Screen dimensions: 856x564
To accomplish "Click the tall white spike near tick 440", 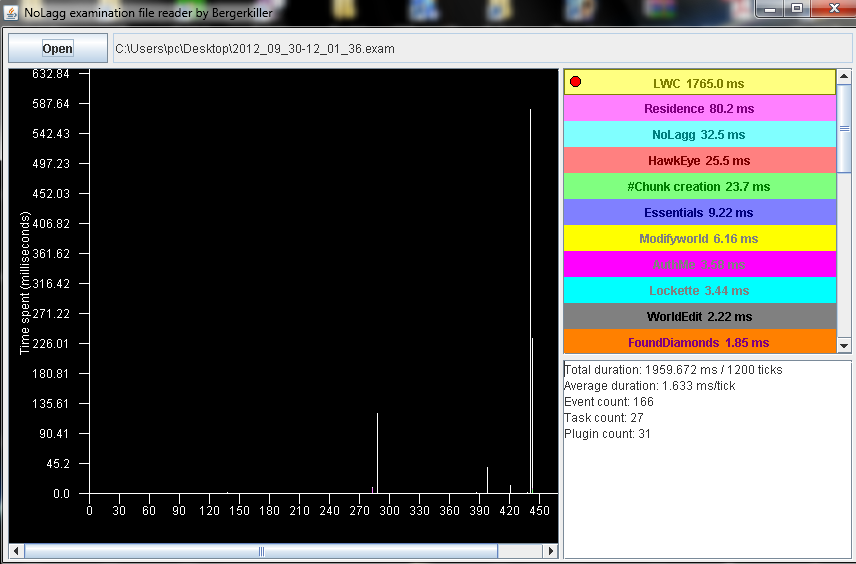I will pyautogui.click(x=530, y=300).
